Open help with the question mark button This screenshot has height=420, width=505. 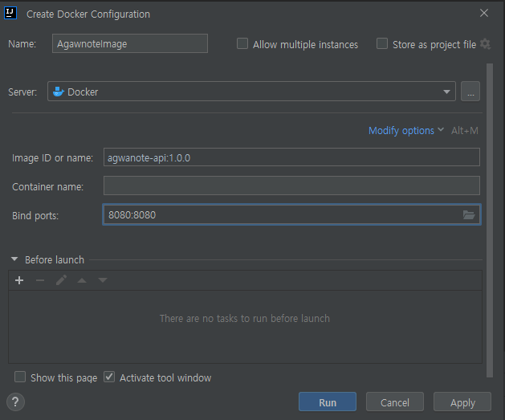pyautogui.click(x=15, y=402)
